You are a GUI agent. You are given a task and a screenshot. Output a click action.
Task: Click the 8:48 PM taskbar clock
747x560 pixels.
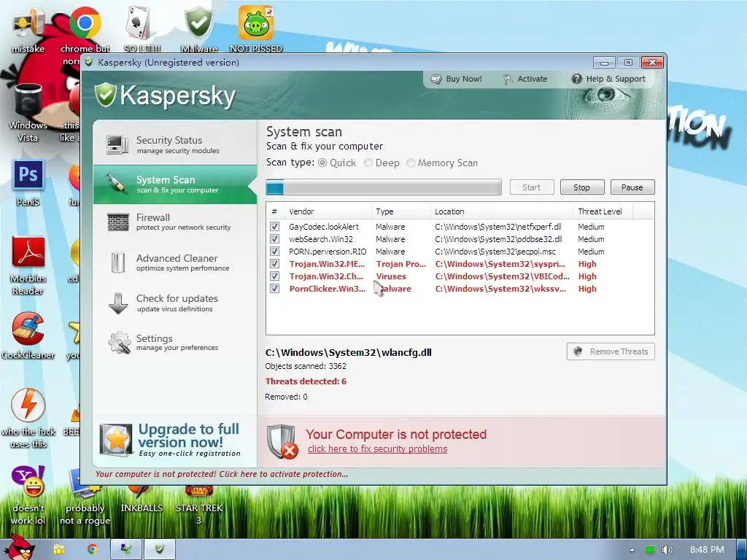tap(707, 550)
